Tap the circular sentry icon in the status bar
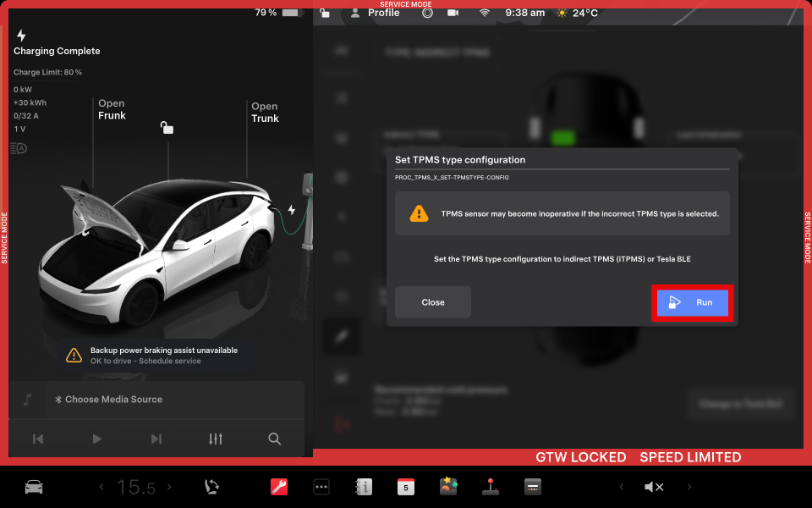Image resolution: width=812 pixels, height=508 pixels. pos(427,13)
